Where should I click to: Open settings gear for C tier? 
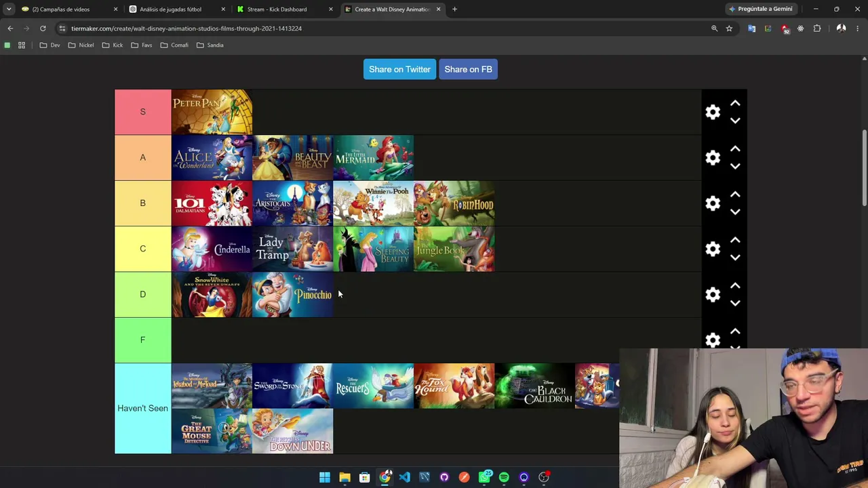pos(713,249)
